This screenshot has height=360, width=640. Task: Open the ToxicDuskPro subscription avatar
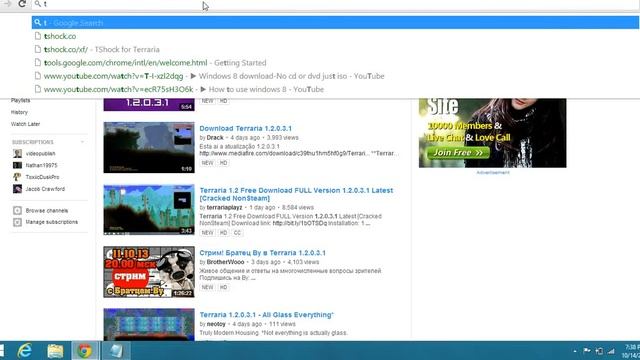(17, 177)
